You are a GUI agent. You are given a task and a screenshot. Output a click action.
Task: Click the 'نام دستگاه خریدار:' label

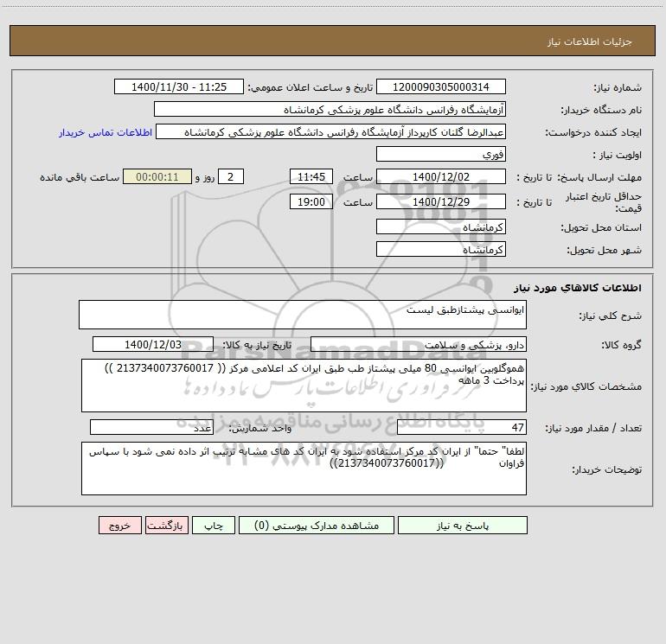pos(601,111)
